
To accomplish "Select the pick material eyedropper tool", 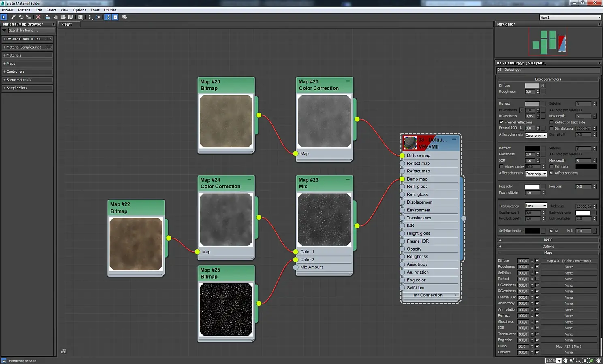I will click(13, 17).
